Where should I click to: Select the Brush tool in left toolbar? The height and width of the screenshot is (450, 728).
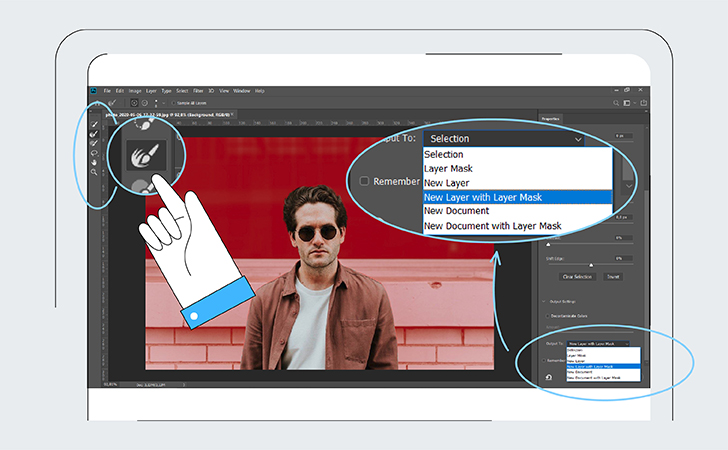[95, 144]
